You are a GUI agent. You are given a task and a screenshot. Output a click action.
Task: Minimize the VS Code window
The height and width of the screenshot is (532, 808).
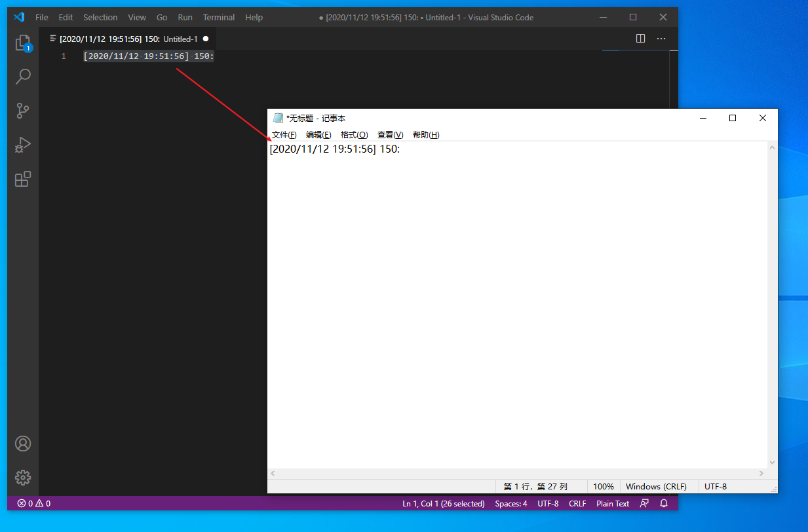603,17
